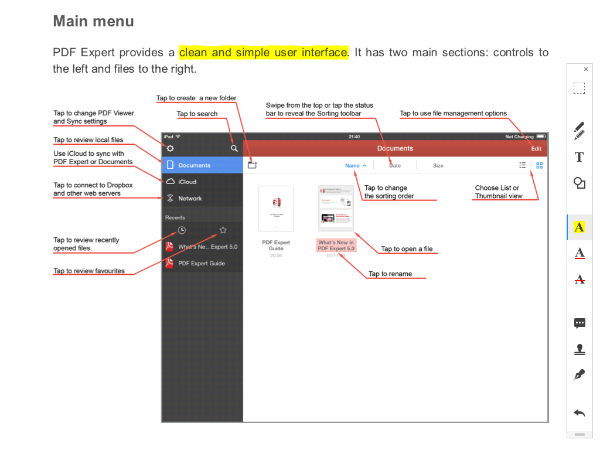
Task: Open What's New in PDF Expert thumbnail
Action: [x=336, y=209]
